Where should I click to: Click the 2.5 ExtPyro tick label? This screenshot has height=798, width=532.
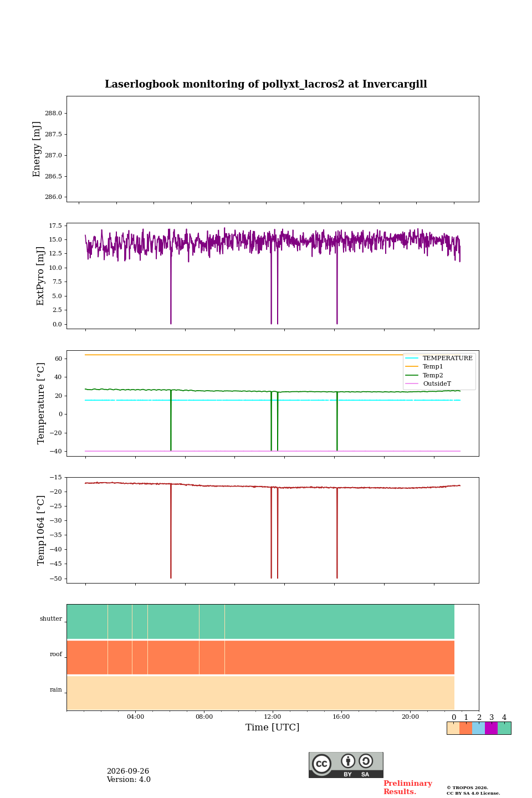tap(57, 310)
